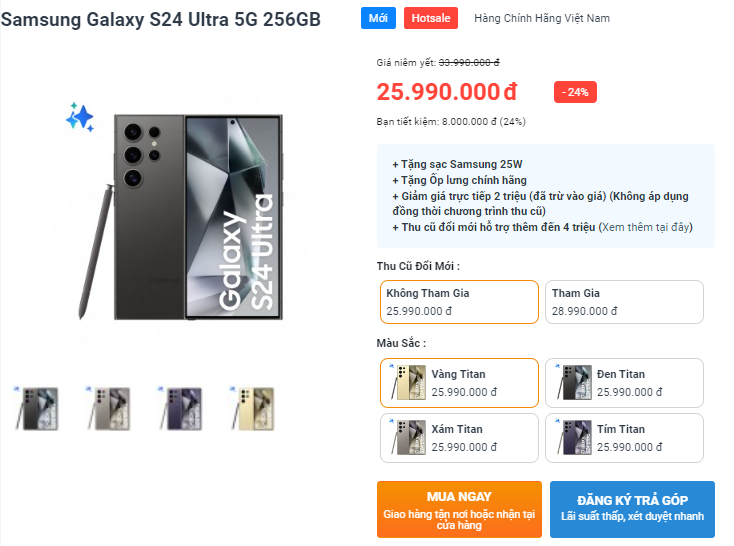
Task: Choose the Không Tham Gia trade-in option
Action: click(x=460, y=302)
